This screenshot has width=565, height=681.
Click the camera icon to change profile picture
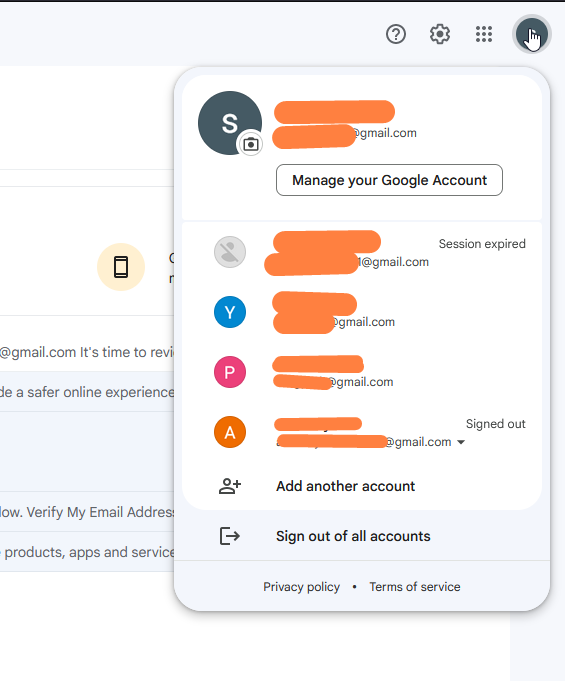(251, 144)
